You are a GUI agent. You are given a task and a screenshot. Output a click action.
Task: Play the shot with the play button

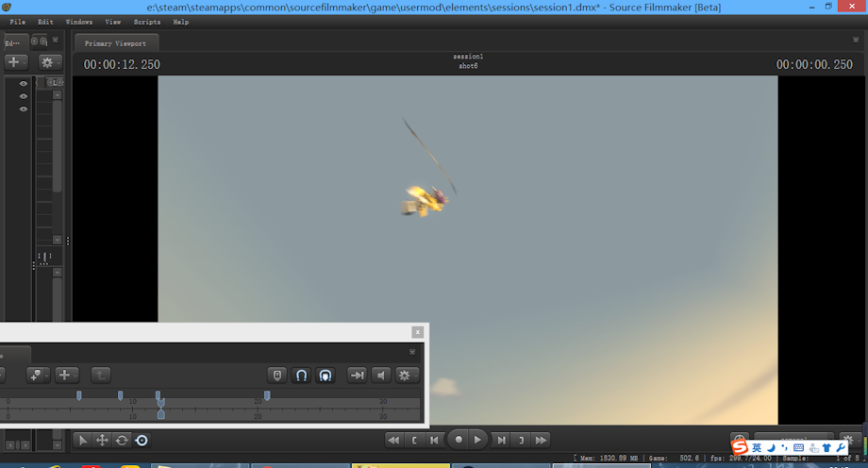tap(477, 440)
